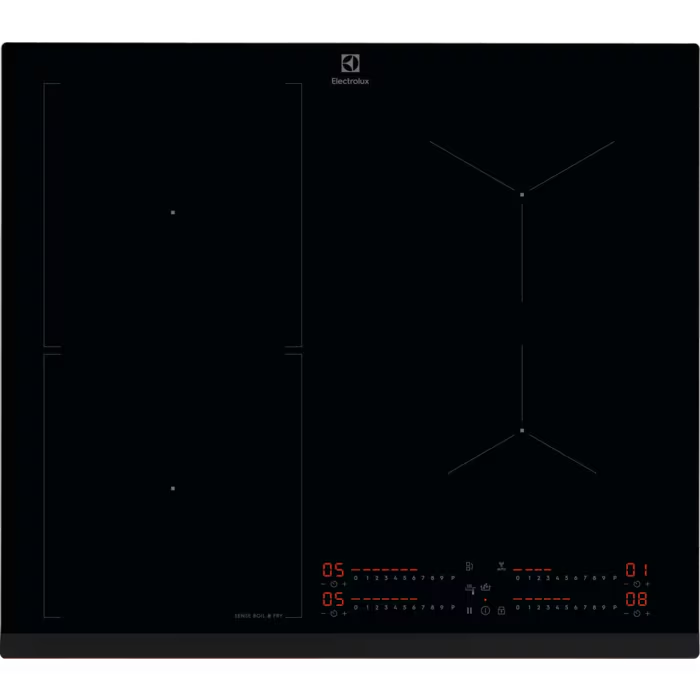Select P boost on bottom-left zone slider
Image resolution: width=700 pixels, height=700 pixels.
(453, 606)
